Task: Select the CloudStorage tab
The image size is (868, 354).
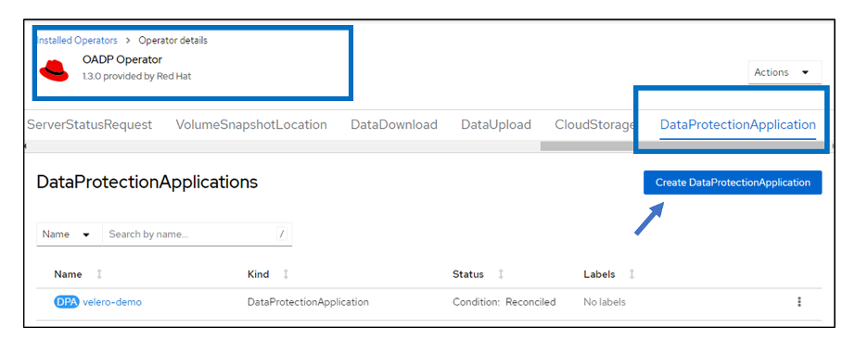Action: 594,125
